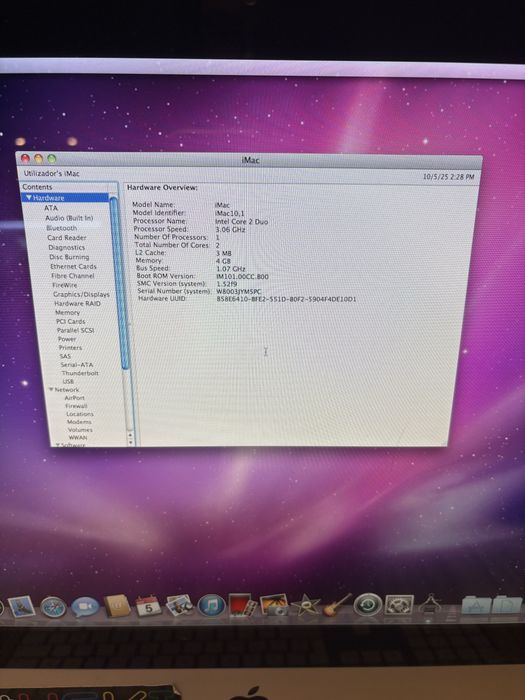525x700 pixels.
Task: Launch iMovie star icon in dock
Action: [305, 605]
